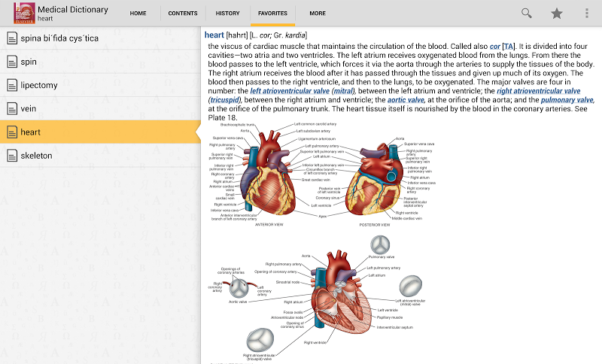Open the 'spina bi´fida cys´tica' favorite
602x364 pixels.
pos(100,38)
